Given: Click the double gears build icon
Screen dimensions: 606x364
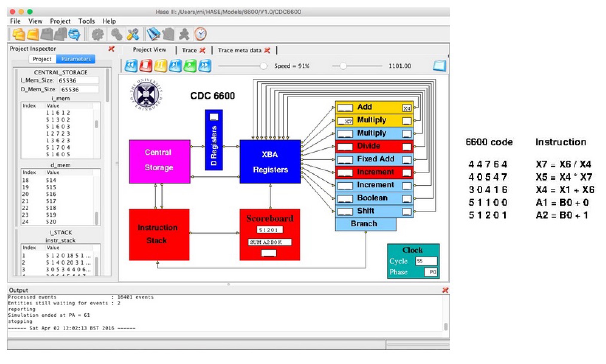Looking at the screenshot, I should (x=116, y=34).
